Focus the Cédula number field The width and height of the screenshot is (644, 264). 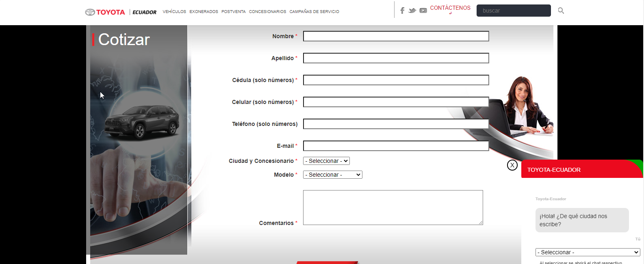(x=396, y=80)
